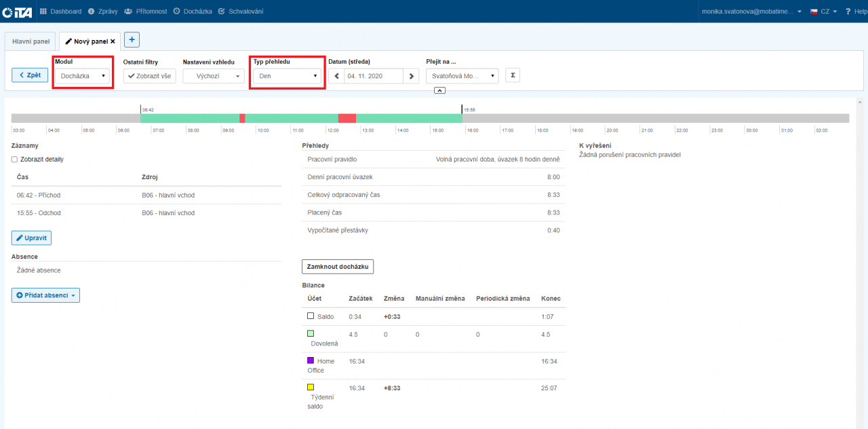Enable the Zobrazit detaily checkbox
Screen dimensions: 868x429
pos(15,160)
